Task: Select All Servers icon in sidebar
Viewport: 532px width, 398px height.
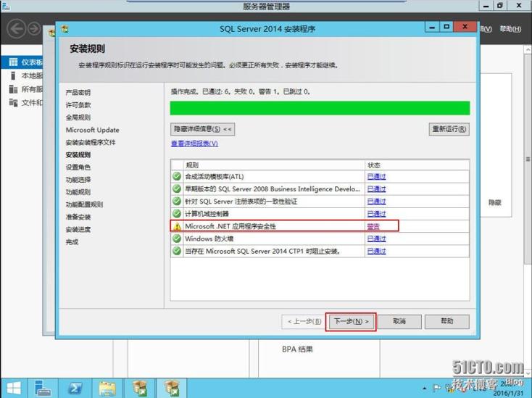Action: [x=13, y=89]
